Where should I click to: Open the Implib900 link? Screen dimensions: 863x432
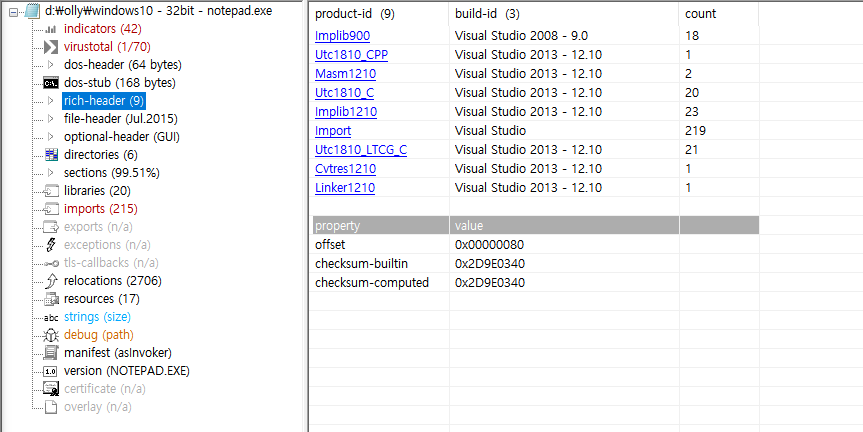pos(342,36)
